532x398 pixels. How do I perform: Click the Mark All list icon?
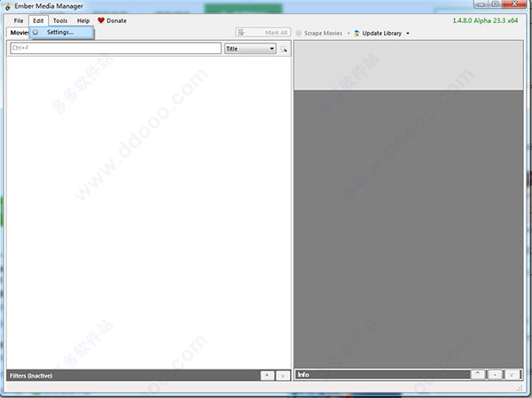241,33
